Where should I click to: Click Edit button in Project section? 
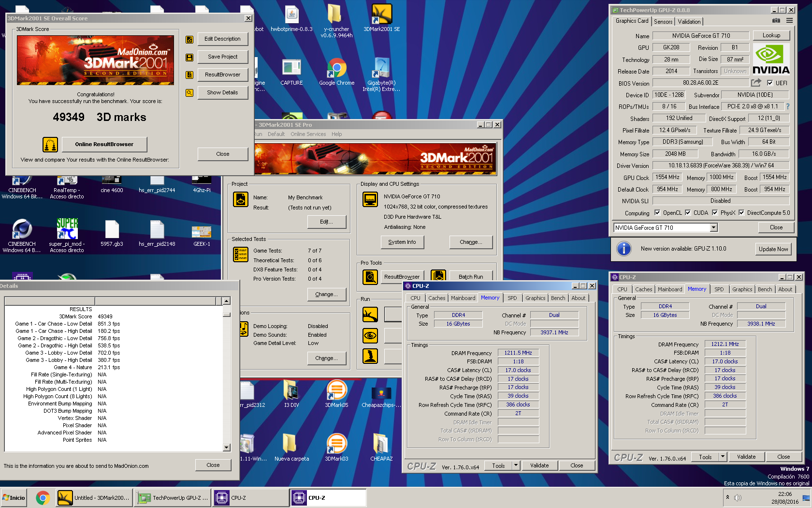coord(327,222)
